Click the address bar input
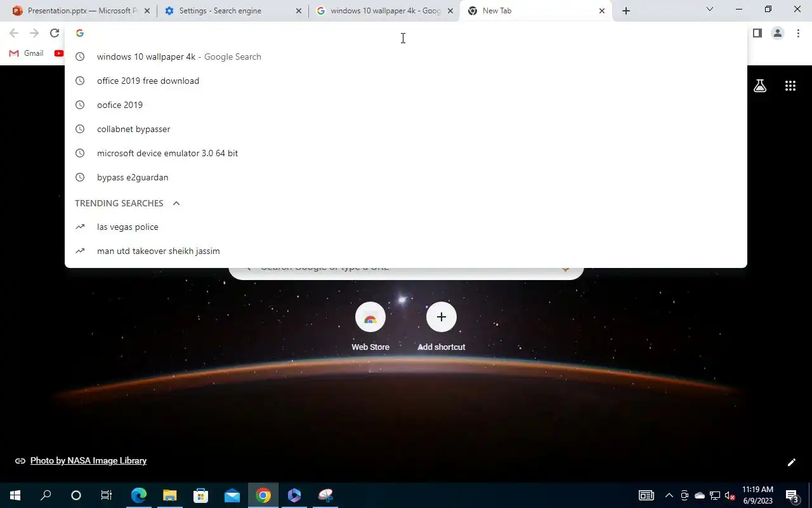The height and width of the screenshot is (508, 812). coord(406,33)
